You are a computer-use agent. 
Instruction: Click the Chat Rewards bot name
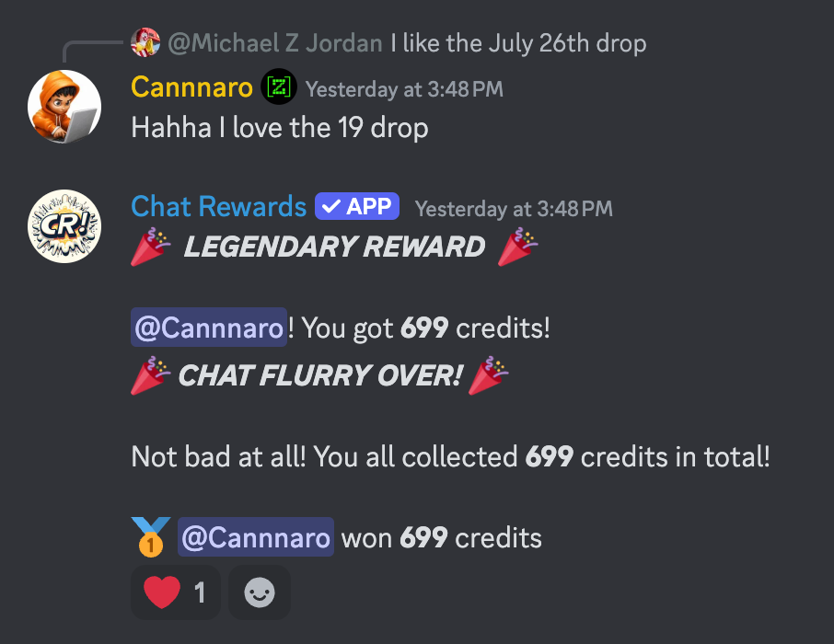(x=218, y=206)
